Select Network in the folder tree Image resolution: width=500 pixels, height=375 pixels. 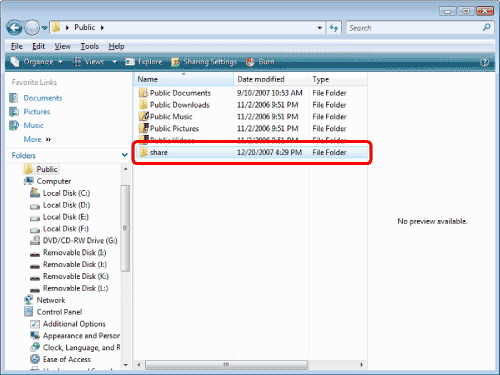pos(51,300)
